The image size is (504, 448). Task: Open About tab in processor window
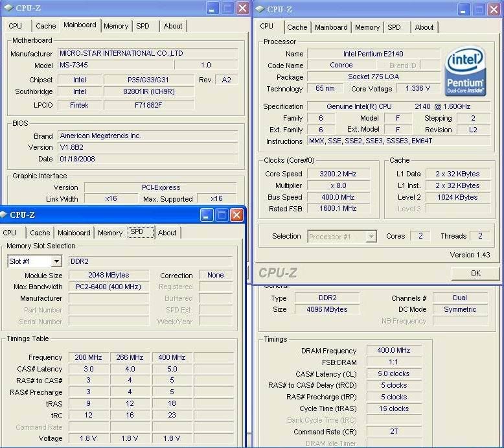[x=424, y=27]
